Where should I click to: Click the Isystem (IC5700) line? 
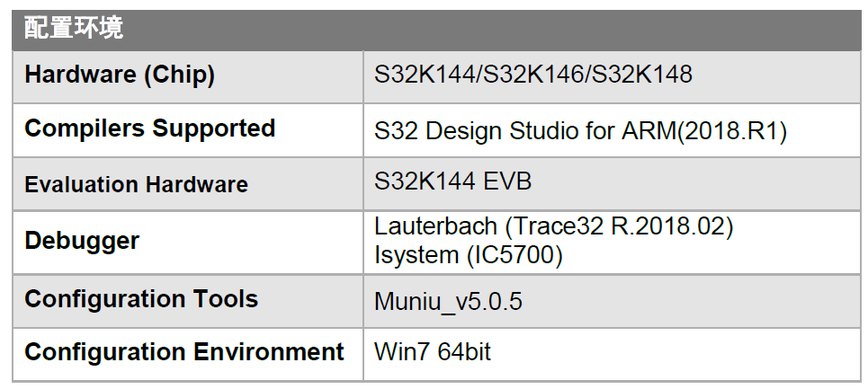468,255
